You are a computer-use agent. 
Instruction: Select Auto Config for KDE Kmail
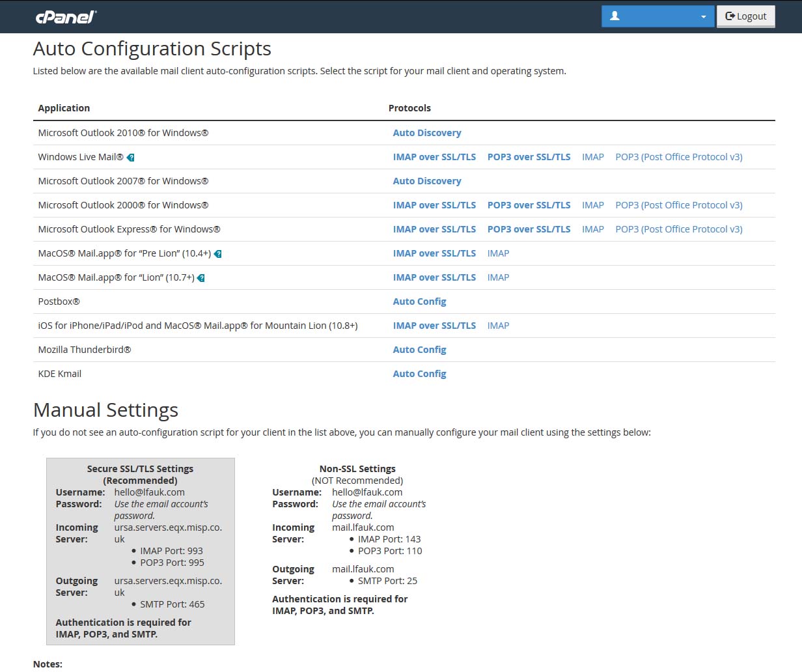pos(419,373)
